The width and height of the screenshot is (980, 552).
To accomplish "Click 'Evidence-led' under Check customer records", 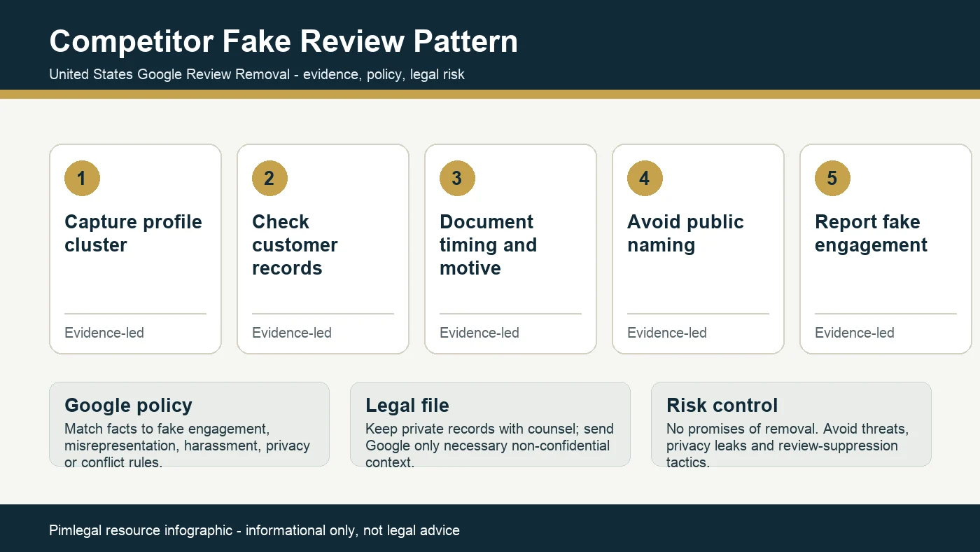I will click(x=292, y=333).
